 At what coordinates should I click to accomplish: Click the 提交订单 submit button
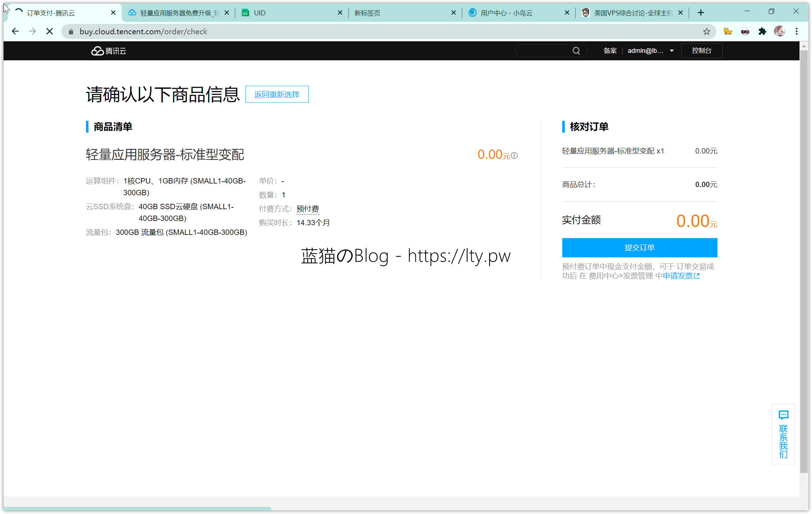tap(639, 248)
